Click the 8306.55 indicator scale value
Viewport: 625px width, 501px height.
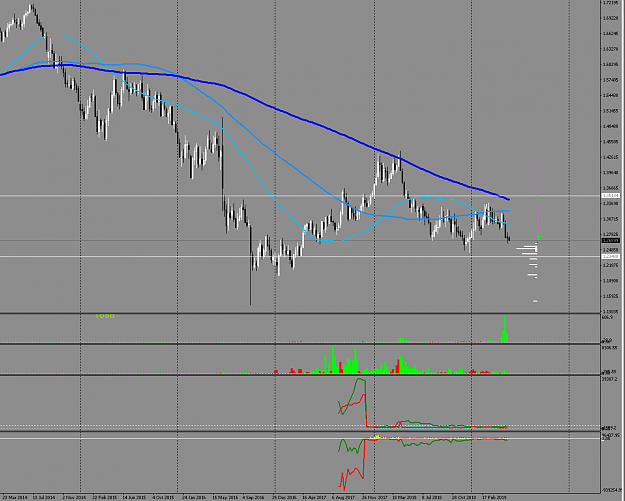click(610, 348)
